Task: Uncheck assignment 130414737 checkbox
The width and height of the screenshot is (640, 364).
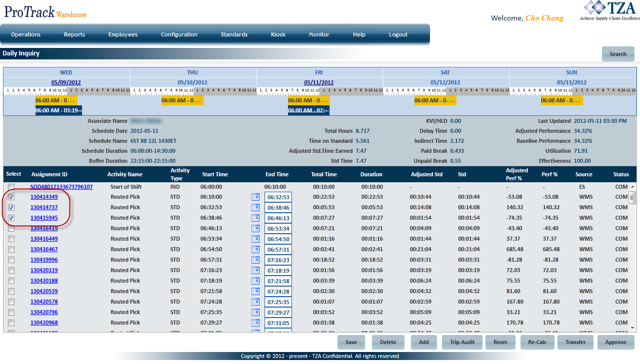Action: [x=11, y=208]
